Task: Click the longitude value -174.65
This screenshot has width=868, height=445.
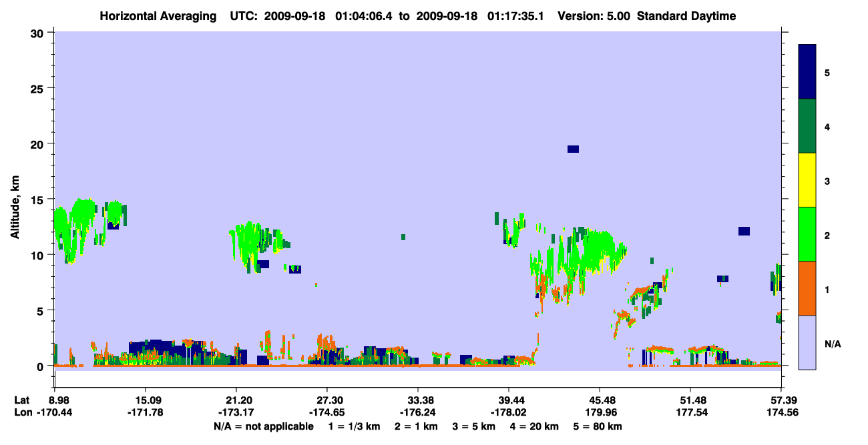Action: 327,413
